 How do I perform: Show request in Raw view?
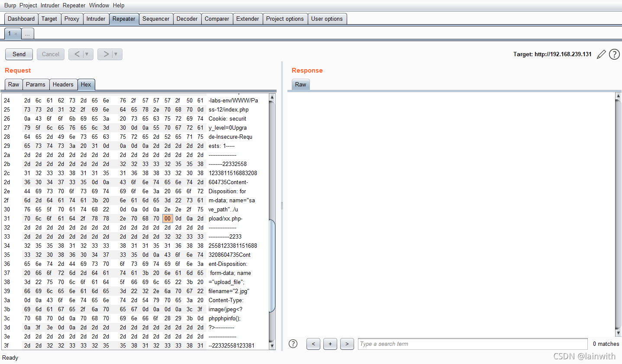14,84
